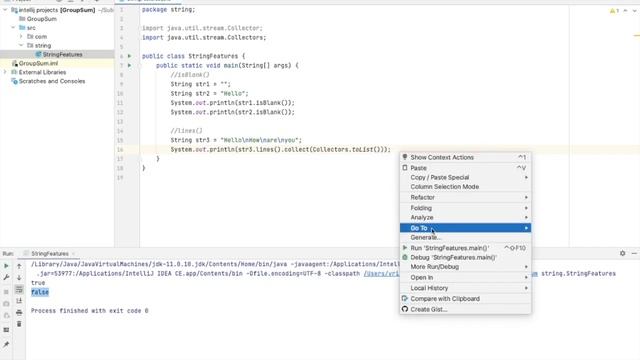Screen dimensions: 640x360
Task: Open Run panel settings gear icon
Action: (x=622, y=253)
